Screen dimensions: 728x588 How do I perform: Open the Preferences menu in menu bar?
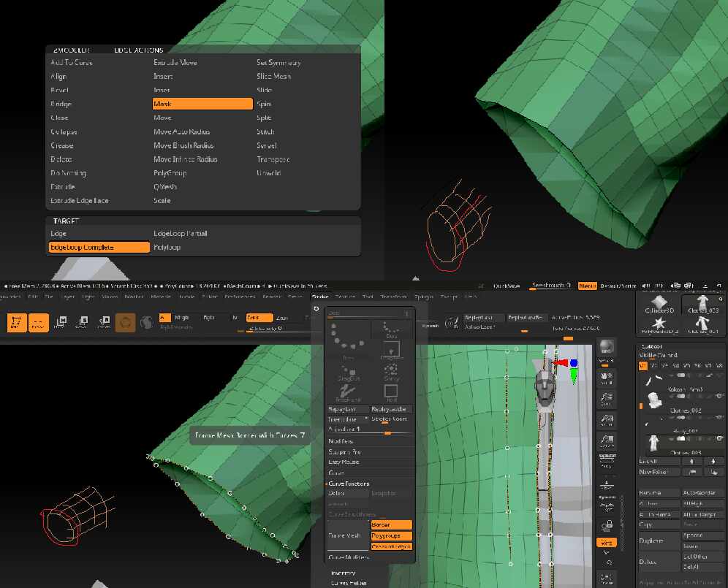pyautogui.click(x=240, y=297)
